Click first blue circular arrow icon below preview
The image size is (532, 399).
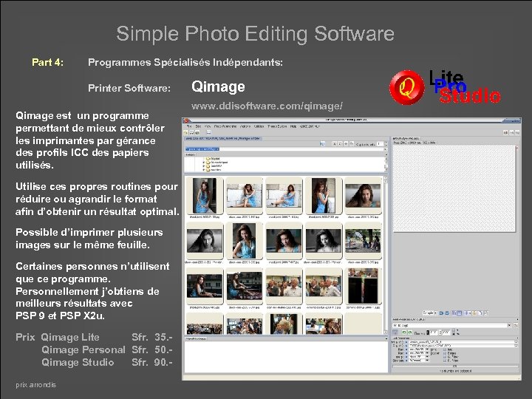[441, 313]
